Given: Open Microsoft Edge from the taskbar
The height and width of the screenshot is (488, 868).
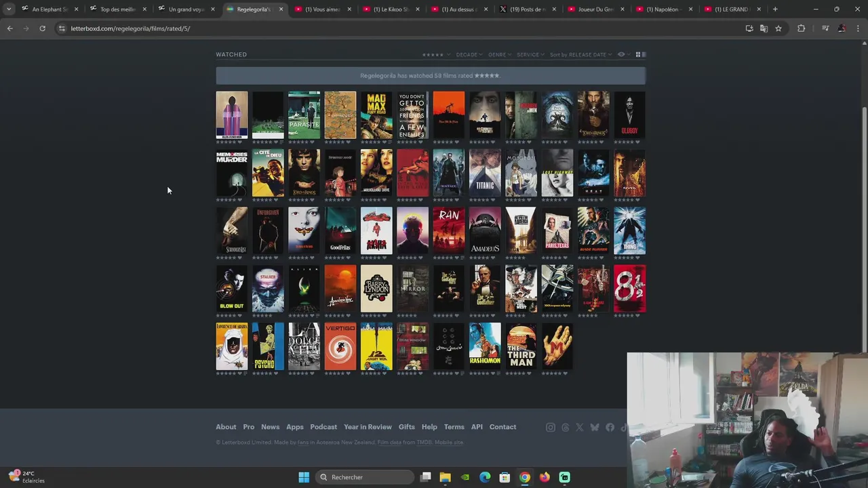Looking at the screenshot, I should [x=485, y=477].
